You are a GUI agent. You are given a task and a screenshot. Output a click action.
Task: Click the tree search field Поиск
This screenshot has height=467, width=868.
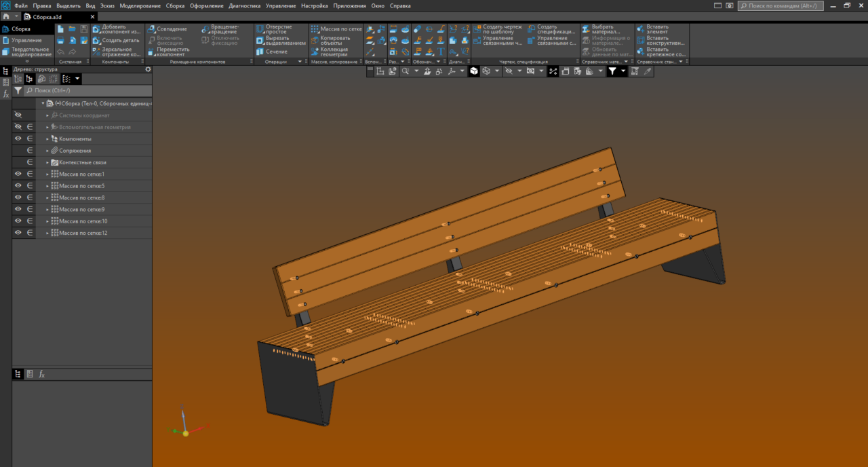87,90
